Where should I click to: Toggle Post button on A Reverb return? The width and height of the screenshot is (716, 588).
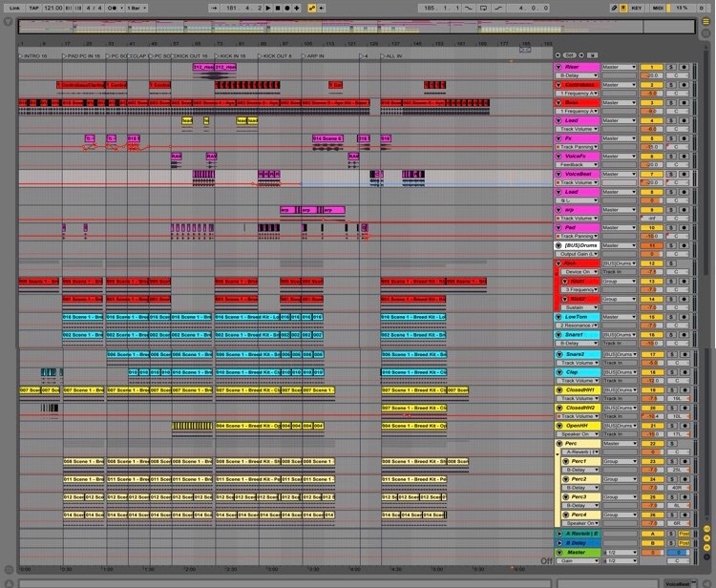(x=684, y=534)
